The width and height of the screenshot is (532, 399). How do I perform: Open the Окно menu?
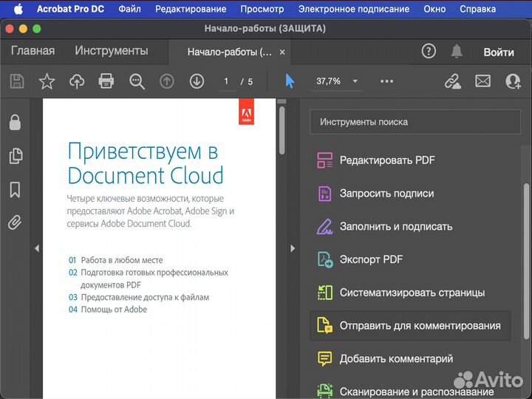(434, 9)
